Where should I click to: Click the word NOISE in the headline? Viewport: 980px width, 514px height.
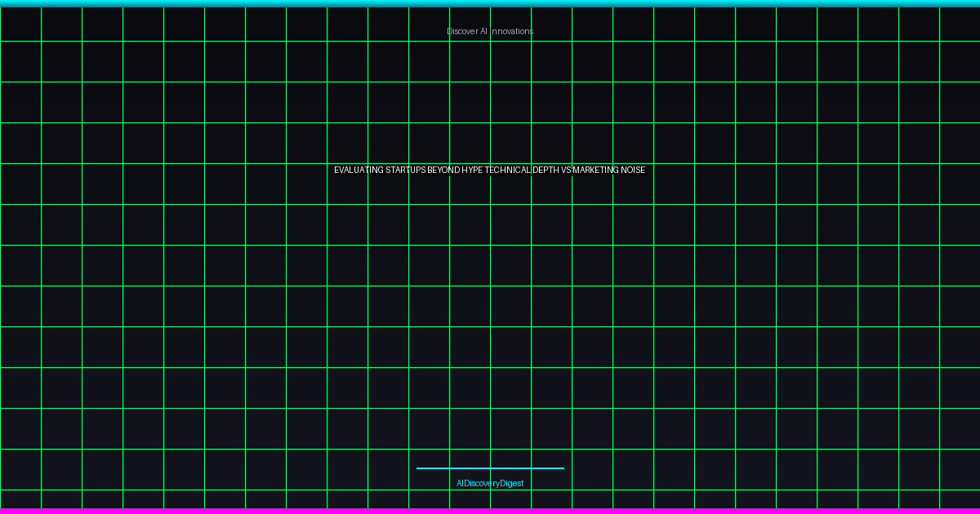point(635,171)
